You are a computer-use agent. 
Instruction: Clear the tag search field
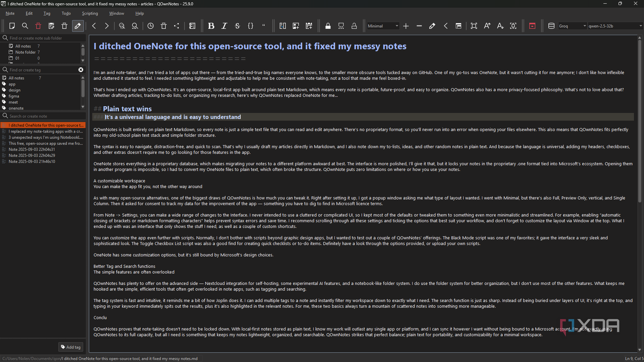point(81,70)
